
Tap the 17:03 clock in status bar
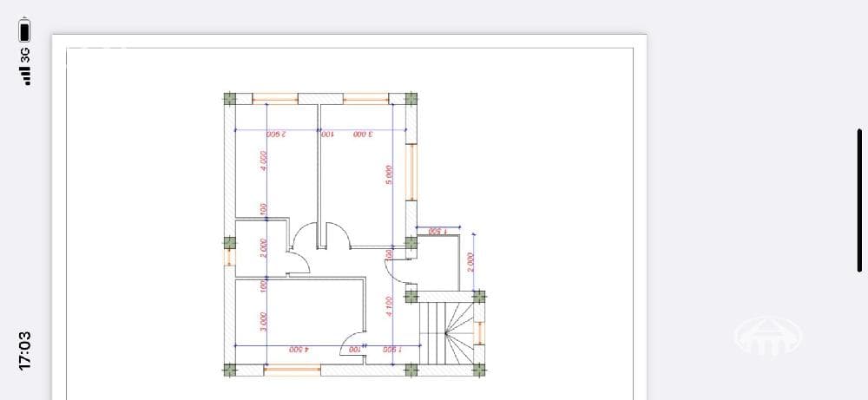[x=25, y=351]
